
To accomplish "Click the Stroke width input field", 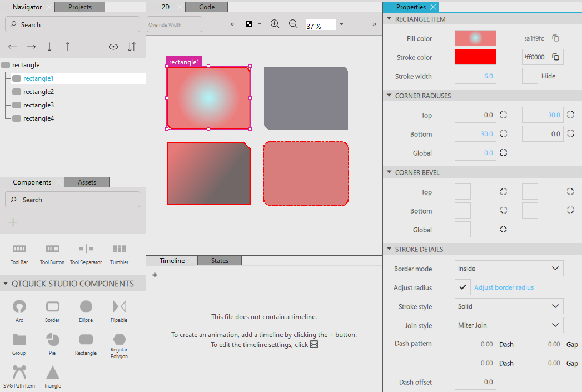I will pyautogui.click(x=475, y=76).
